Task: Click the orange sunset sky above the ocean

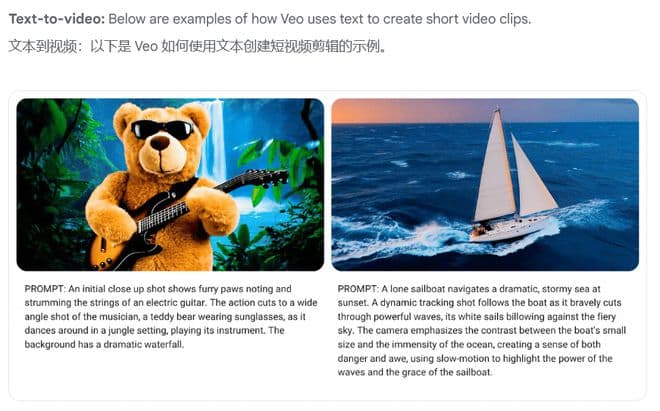Action: 421,111
